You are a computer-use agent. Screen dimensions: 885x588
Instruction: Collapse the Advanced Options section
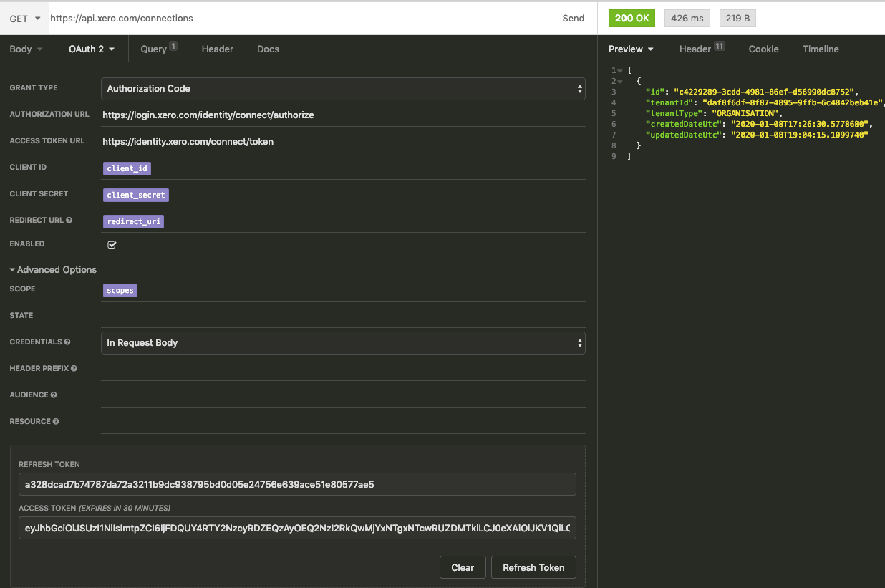click(53, 269)
